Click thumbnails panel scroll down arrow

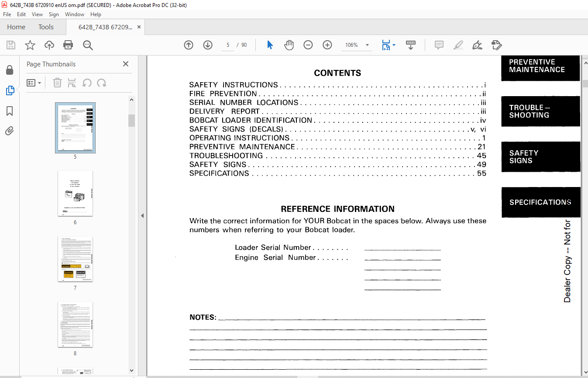point(131,371)
